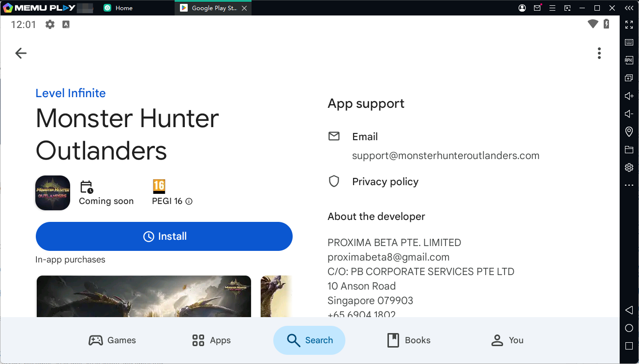The height and width of the screenshot is (364, 639).
Task: Open MEmu account profile icon in title bar
Action: coord(522,8)
